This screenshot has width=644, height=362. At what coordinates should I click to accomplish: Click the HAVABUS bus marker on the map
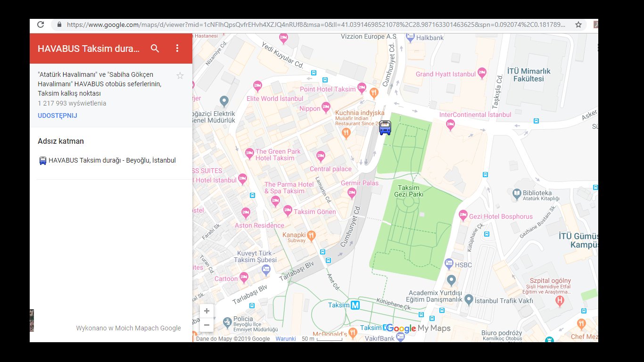385,128
